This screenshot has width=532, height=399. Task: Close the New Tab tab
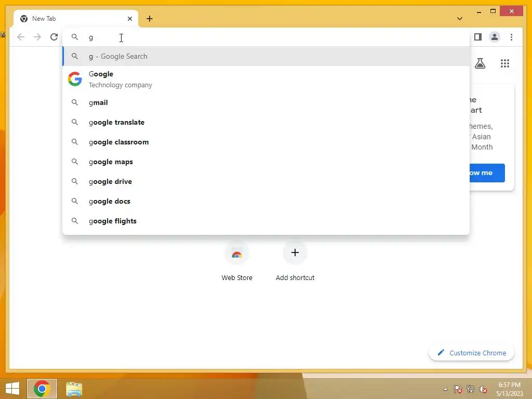129,19
